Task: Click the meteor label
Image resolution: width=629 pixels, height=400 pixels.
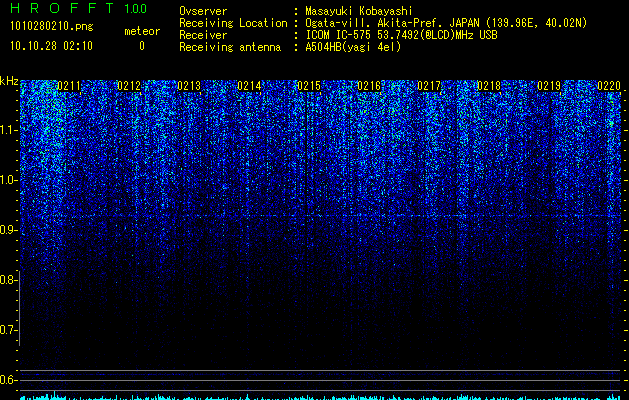Action: click(142, 31)
